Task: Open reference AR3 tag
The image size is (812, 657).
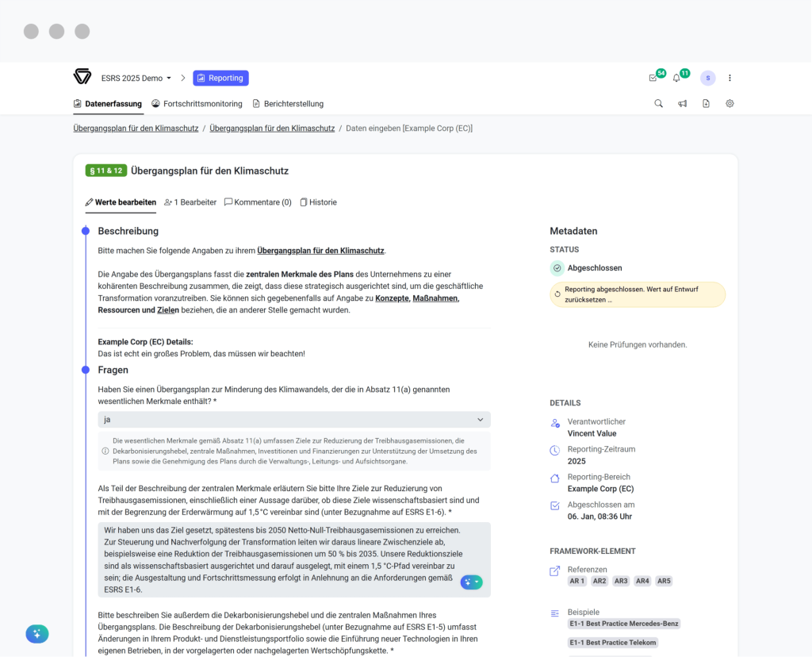Action: [621, 582]
